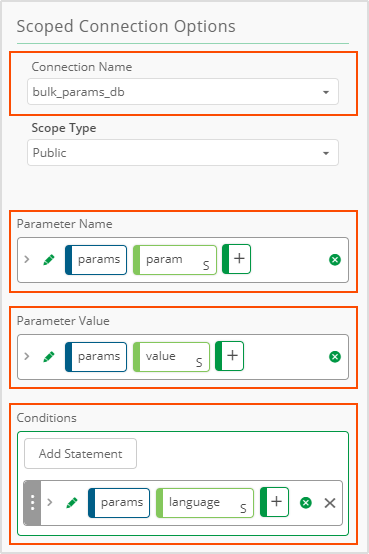
Task: Edit Parameter Name expression with pencil icon
Action: point(49,260)
